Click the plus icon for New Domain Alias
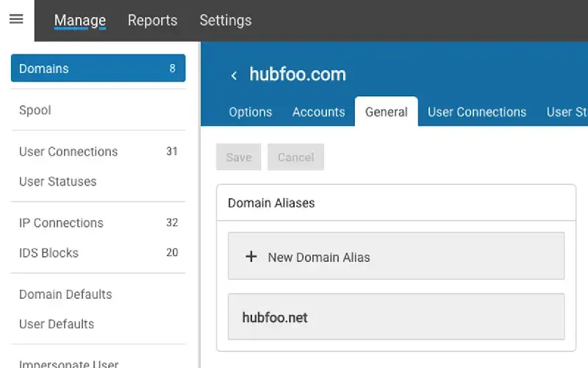Screen dimensions: 588x368 pyautogui.click(x=251, y=257)
